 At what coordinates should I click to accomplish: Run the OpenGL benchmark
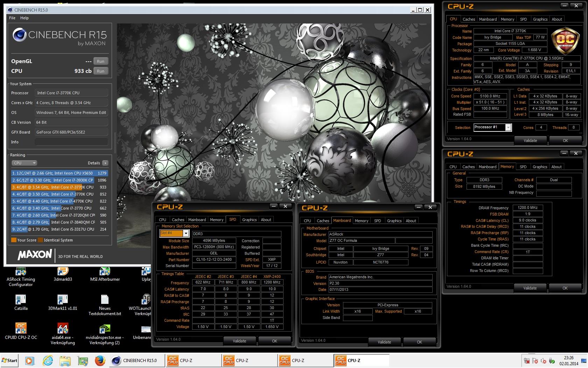click(x=101, y=61)
